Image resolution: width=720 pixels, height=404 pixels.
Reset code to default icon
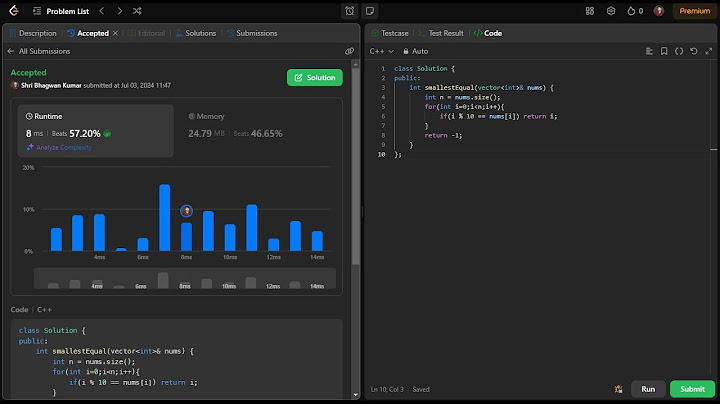pos(694,51)
